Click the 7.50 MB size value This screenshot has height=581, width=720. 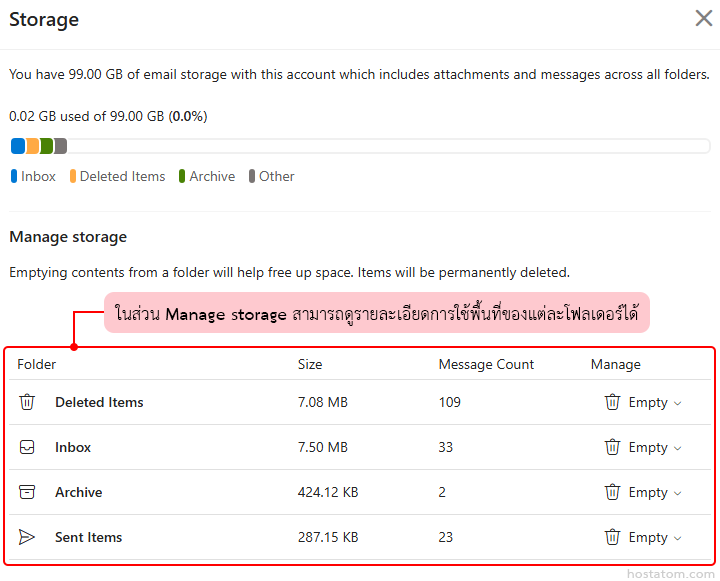pyautogui.click(x=323, y=447)
